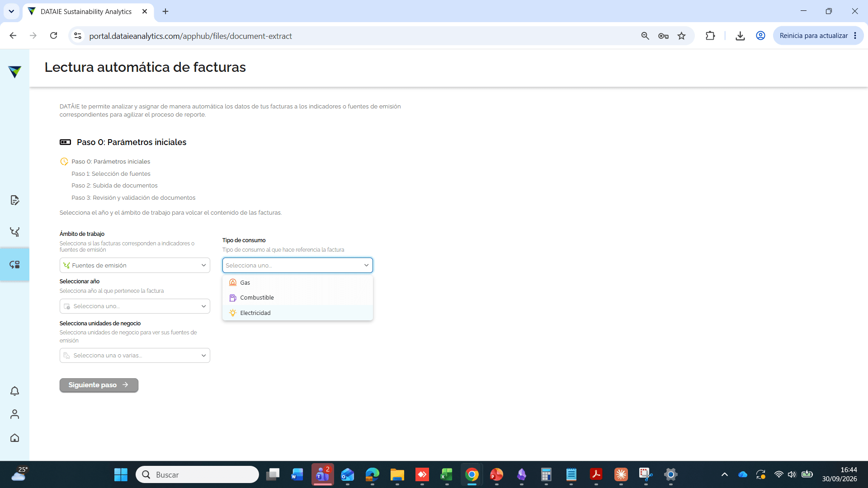Collapse the Tipo de consumo dropdown

(x=297, y=265)
